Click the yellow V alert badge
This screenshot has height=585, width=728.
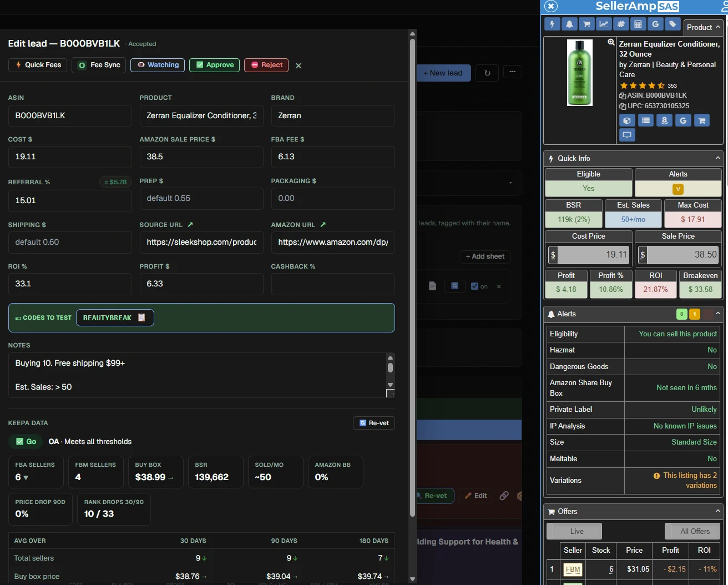678,189
